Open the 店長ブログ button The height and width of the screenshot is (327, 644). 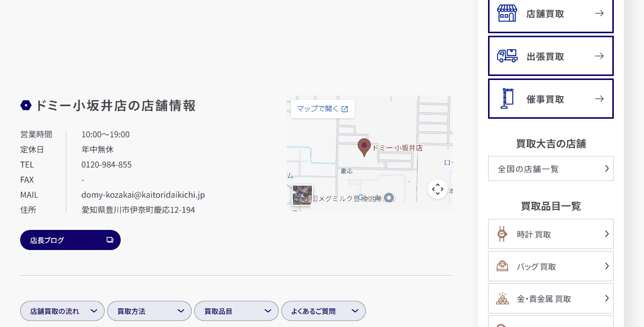coord(70,240)
